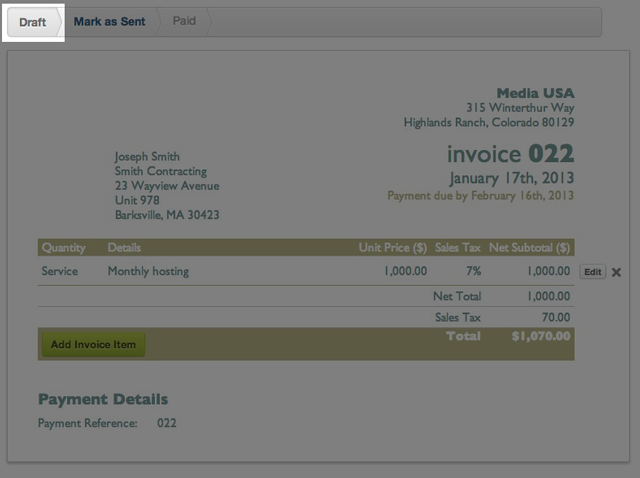640x478 pixels.
Task: Click the Media USA company name
Action: coord(535,93)
